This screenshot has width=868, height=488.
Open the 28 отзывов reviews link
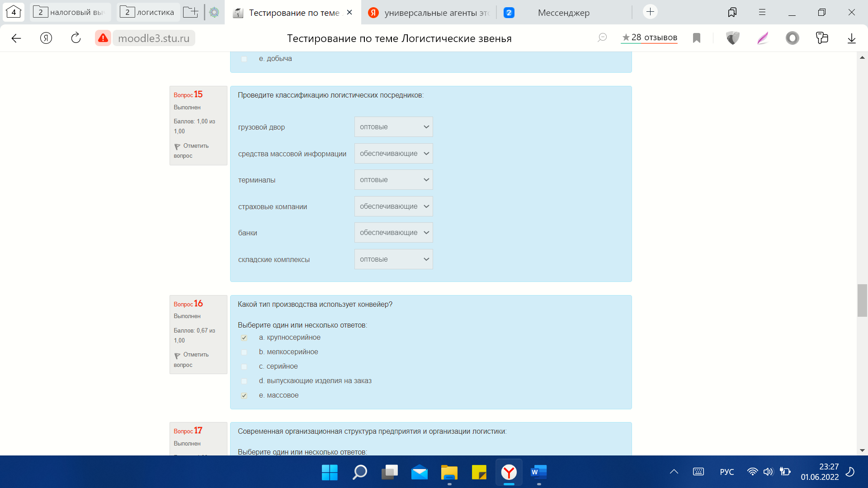click(x=649, y=38)
